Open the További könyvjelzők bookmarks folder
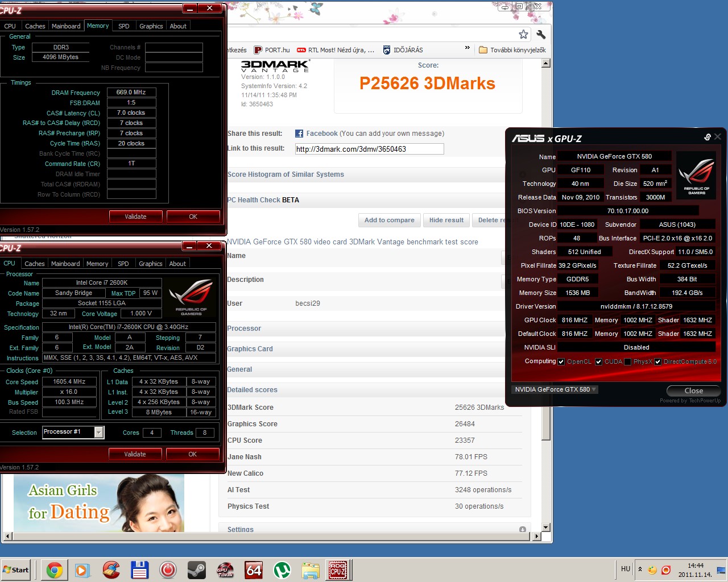 point(512,50)
